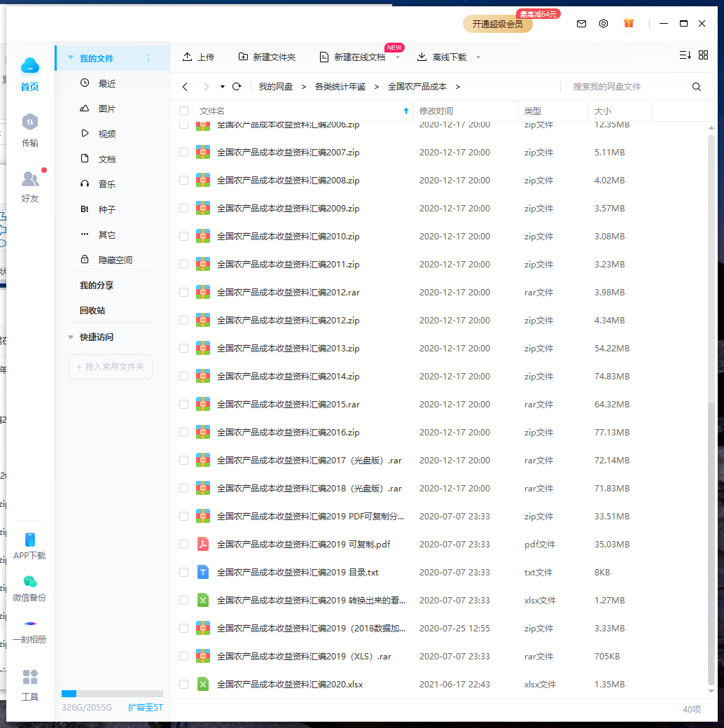Go back with the left arrow
This screenshot has width=724, height=728.
pos(185,87)
